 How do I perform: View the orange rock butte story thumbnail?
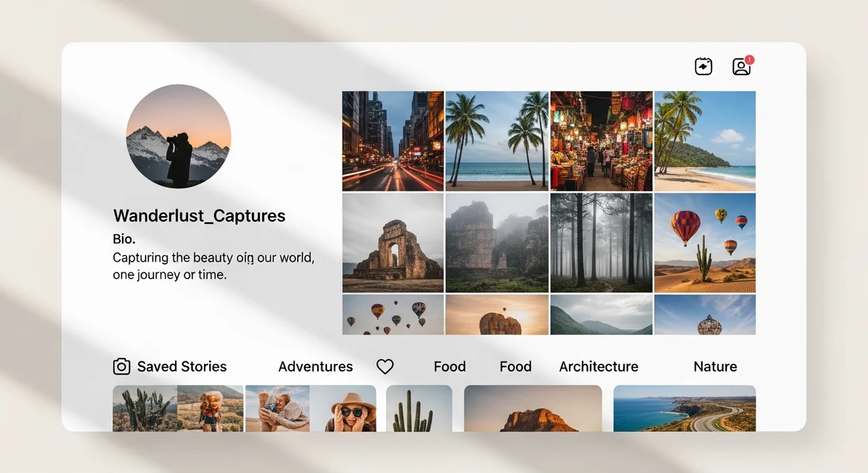[532, 409]
